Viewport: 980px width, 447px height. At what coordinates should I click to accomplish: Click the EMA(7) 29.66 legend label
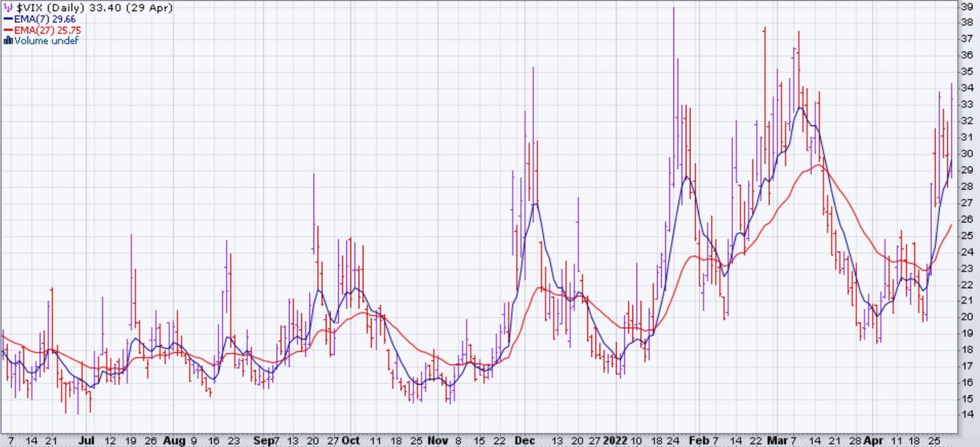pyautogui.click(x=45, y=19)
